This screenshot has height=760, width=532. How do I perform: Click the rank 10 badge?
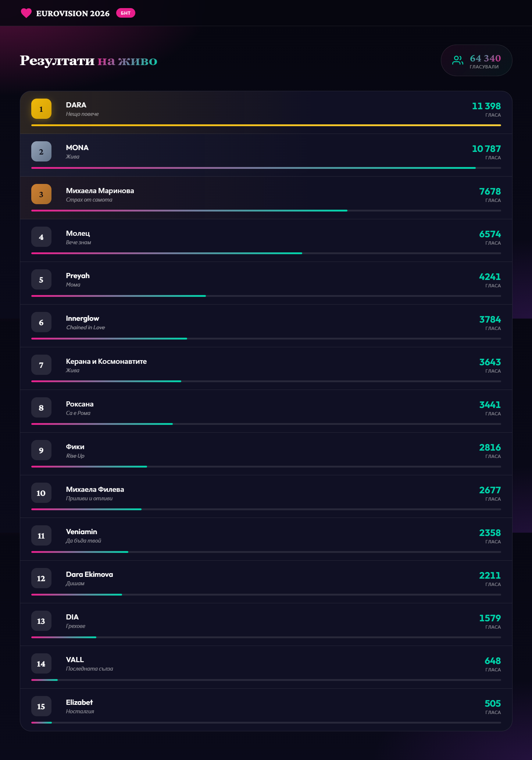pyautogui.click(x=41, y=493)
